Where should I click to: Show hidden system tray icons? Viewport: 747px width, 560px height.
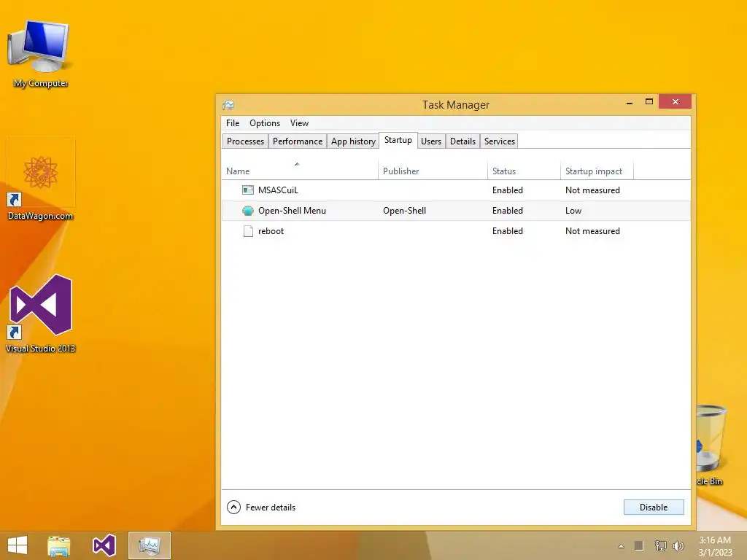click(621, 546)
